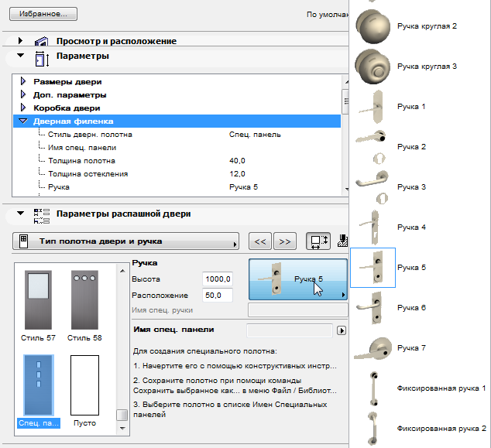Select the Стиль 57 door thumbnail
The height and width of the screenshot is (448, 491).
pyautogui.click(x=38, y=299)
